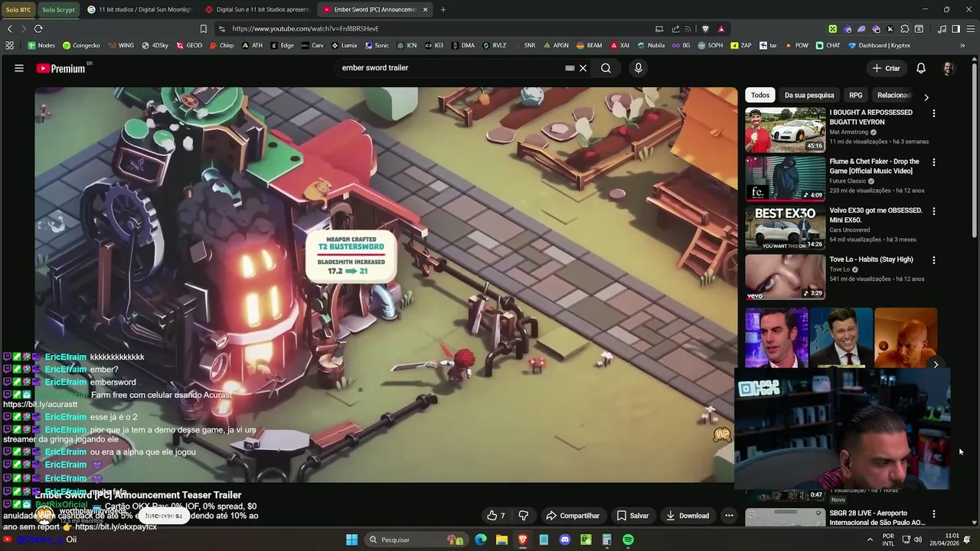This screenshot has height=551, width=980.
Task: Show more filter chips arrow
Action: [926, 97]
